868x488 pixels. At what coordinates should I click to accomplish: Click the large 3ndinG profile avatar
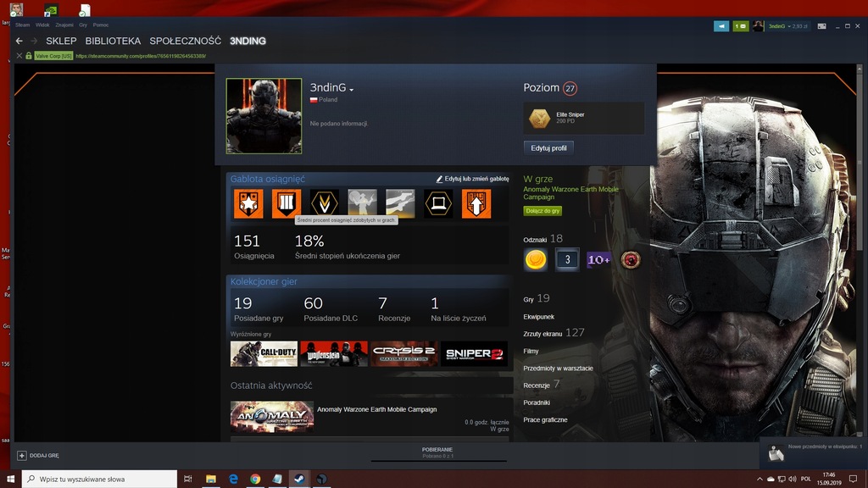tap(264, 115)
